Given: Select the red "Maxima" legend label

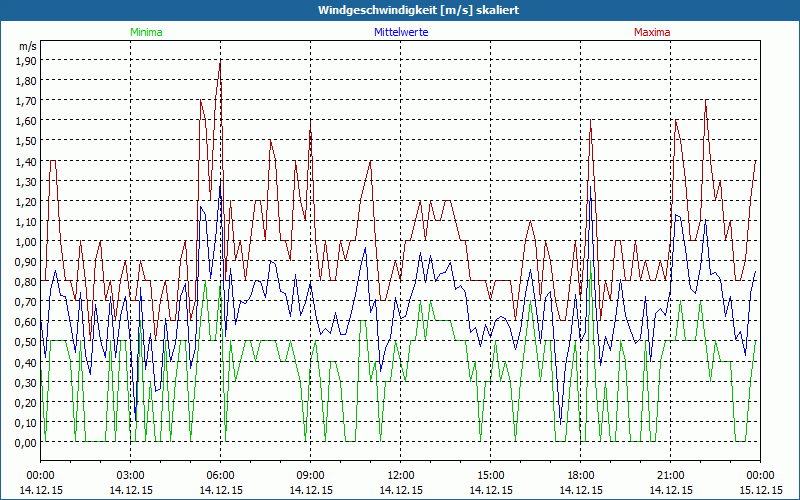Looking at the screenshot, I should point(652,32).
